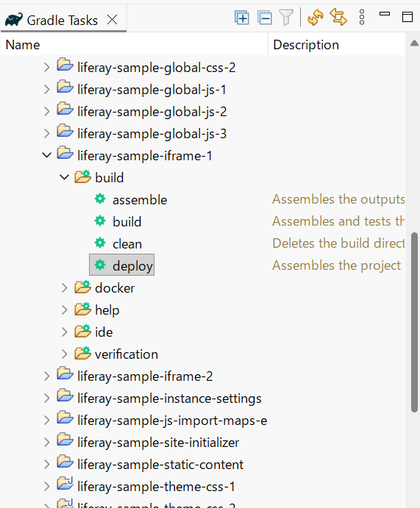Image resolution: width=420 pixels, height=508 pixels.
Task: Click the docker task group folder icon
Action: click(x=83, y=287)
